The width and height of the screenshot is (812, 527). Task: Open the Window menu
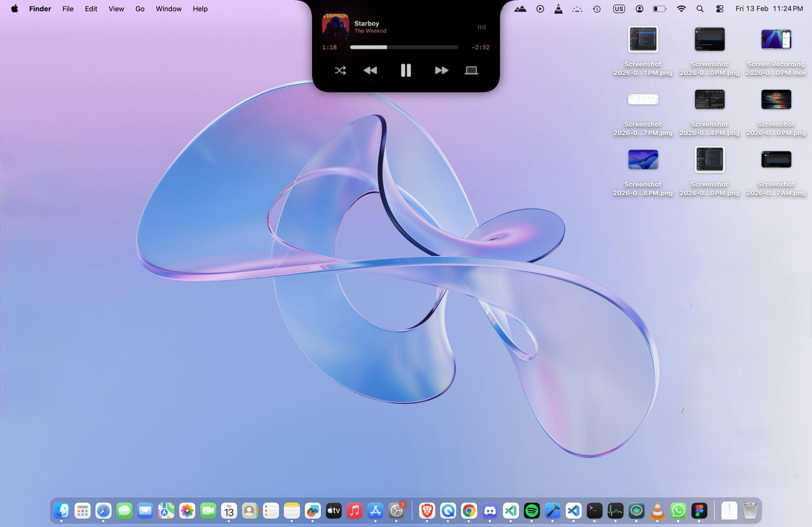click(x=168, y=9)
